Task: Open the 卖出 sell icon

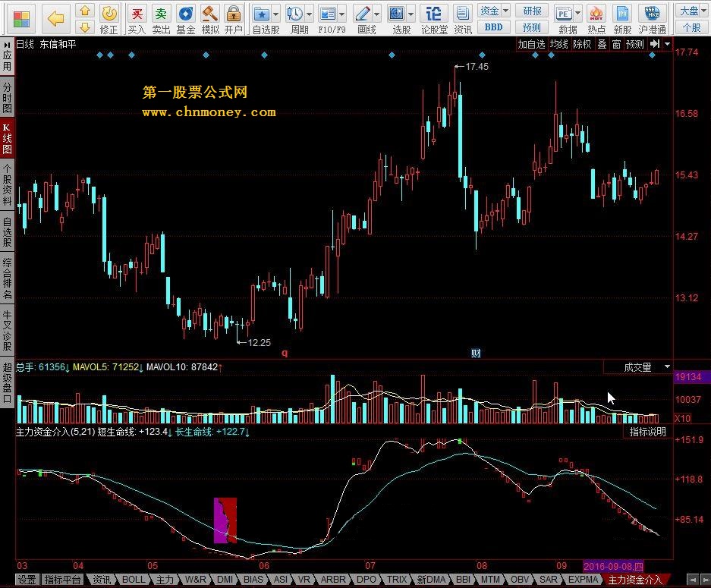Action: (x=161, y=14)
